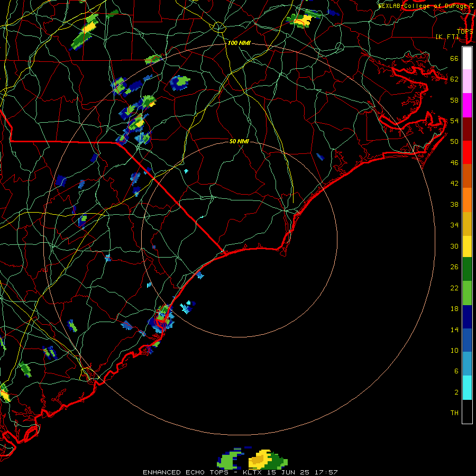476x476 pixels.
Task: Click the gold legend swatch
Action: click(467, 224)
